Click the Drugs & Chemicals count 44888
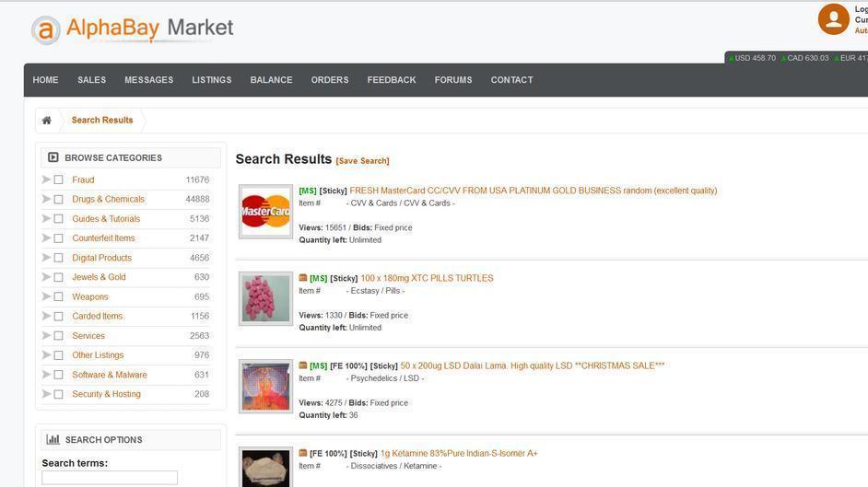This screenshot has height=487, width=868. [197, 199]
